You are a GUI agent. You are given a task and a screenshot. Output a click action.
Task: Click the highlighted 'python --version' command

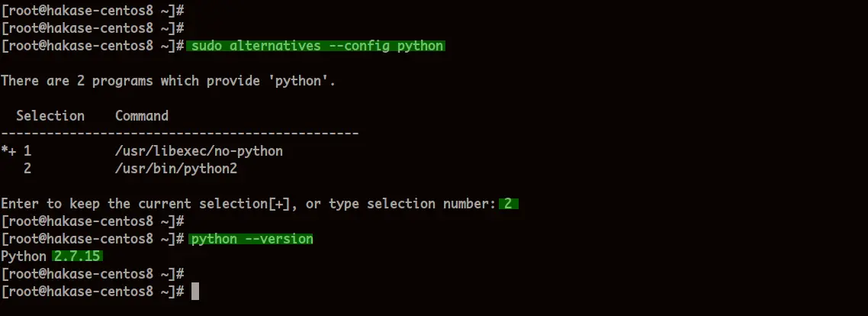pos(251,240)
